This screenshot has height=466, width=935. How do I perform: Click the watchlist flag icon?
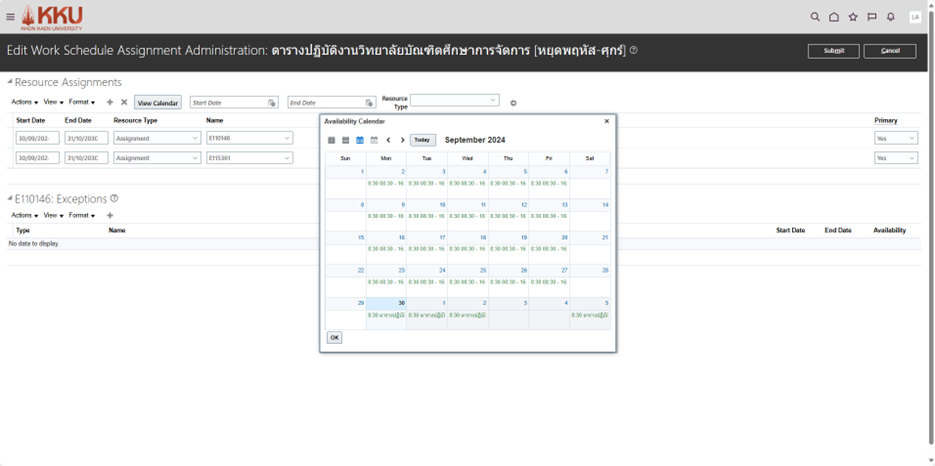pos(872,17)
